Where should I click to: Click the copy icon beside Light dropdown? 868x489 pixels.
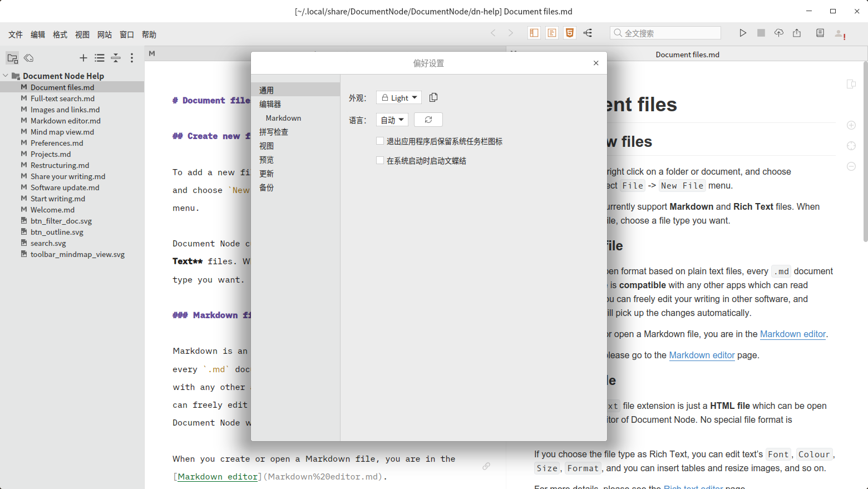point(433,97)
